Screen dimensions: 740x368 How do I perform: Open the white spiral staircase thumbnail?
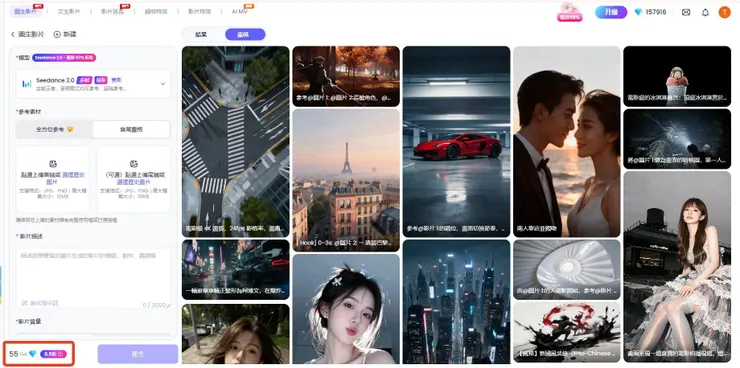pyautogui.click(x=567, y=269)
